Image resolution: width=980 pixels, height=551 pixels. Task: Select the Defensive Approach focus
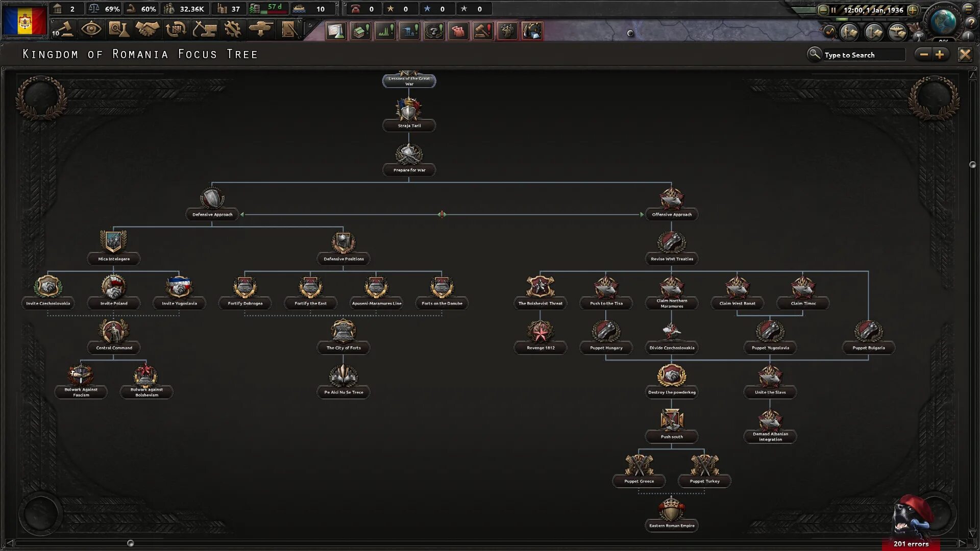click(x=212, y=205)
